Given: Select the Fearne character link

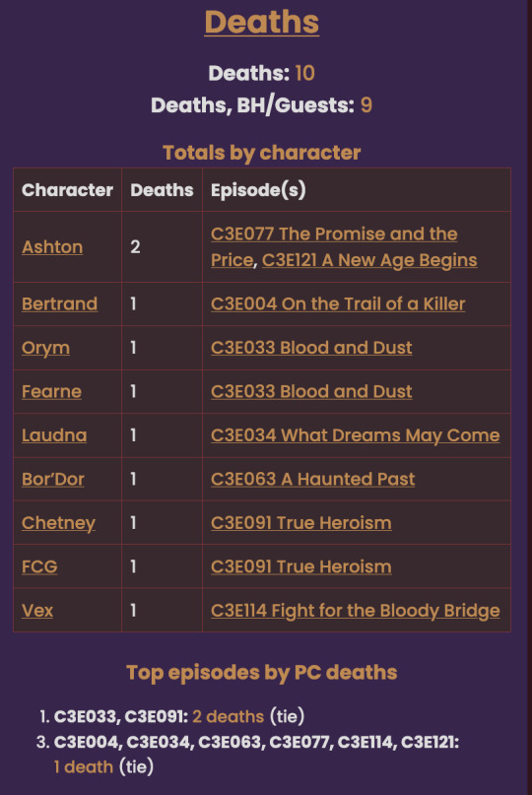Looking at the screenshot, I should tap(51, 391).
